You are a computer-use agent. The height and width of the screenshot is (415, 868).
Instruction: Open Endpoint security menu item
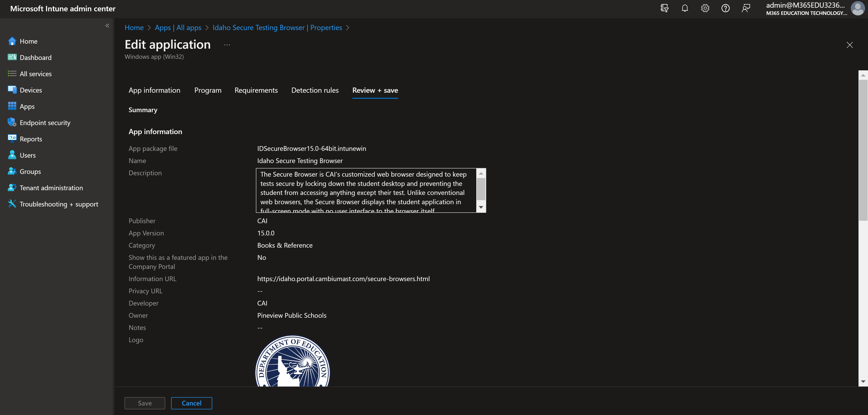[45, 123]
